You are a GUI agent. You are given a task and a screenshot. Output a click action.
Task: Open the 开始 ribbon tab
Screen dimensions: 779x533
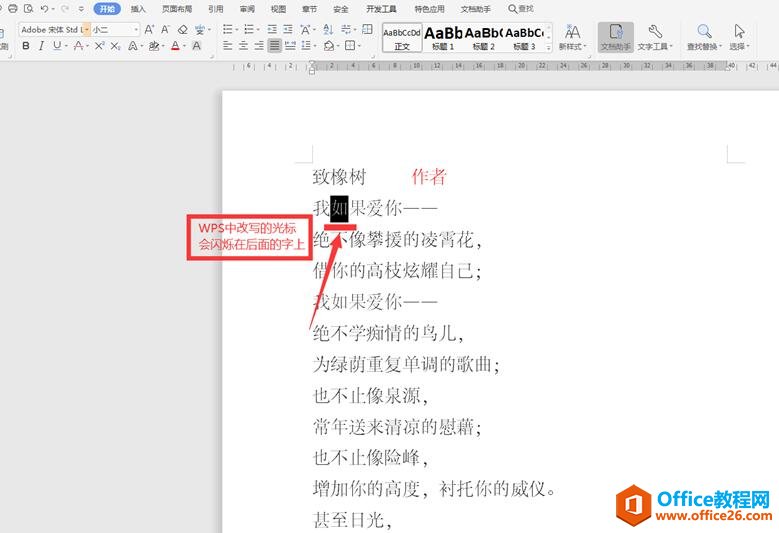point(107,9)
